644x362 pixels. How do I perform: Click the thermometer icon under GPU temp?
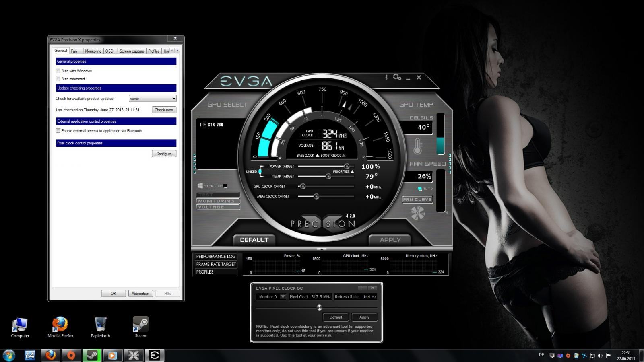pyautogui.click(x=418, y=146)
